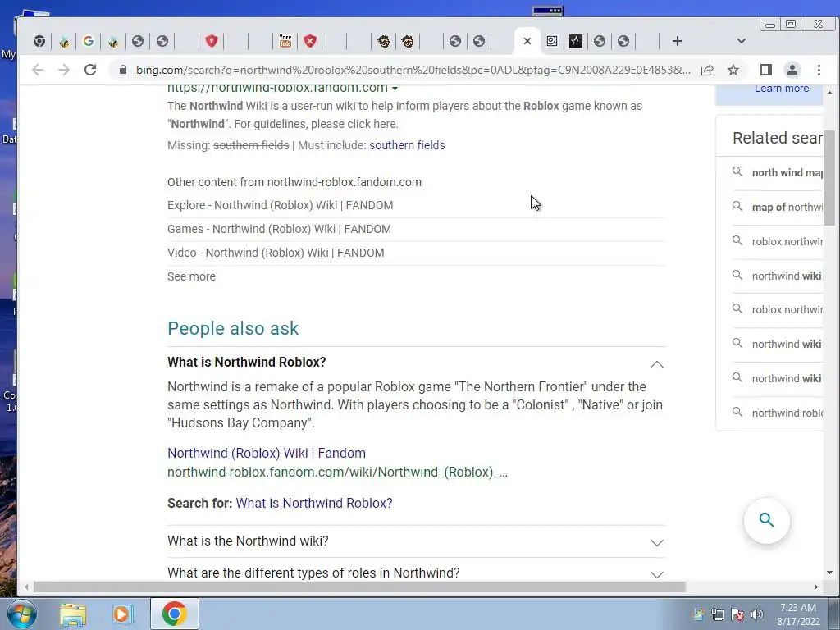
Task: Select the last related search 'northwind robl…'
Action: pyautogui.click(x=787, y=413)
